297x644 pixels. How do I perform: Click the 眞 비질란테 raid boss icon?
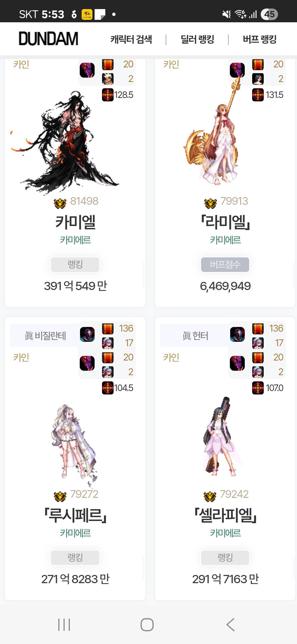point(87,334)
